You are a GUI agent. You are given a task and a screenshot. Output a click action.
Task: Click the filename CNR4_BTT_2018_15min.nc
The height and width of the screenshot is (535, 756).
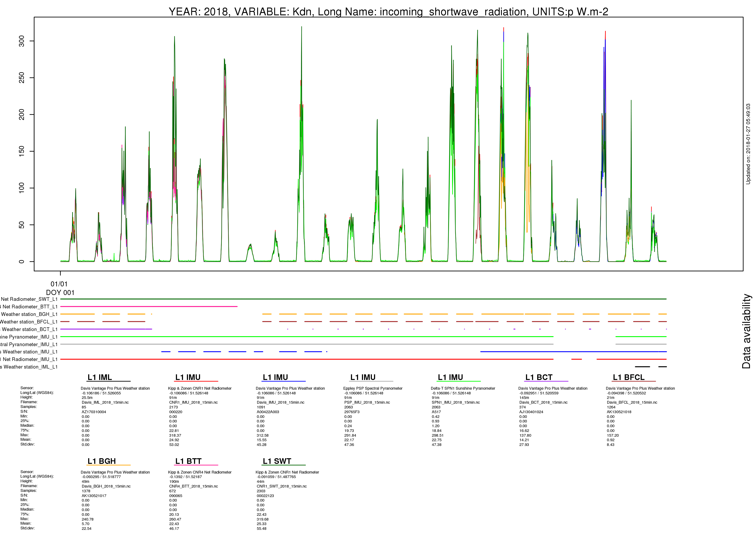(194, 486)
